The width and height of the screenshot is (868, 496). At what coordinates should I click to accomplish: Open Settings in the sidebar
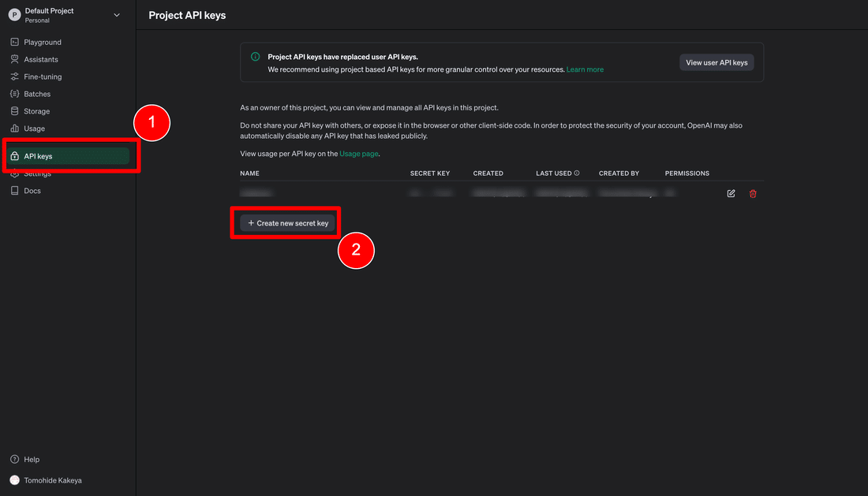(38, 174)
